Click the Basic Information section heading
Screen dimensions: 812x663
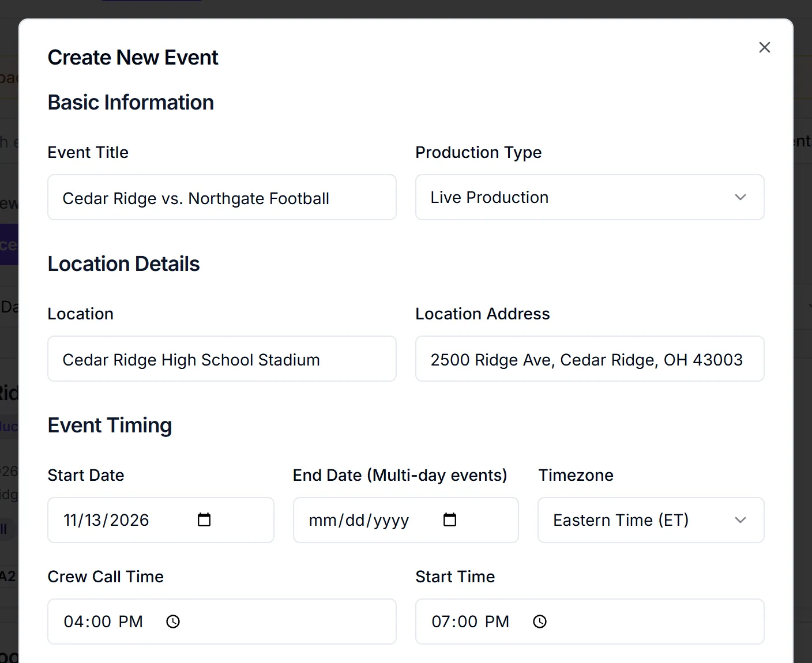(131, 103)
